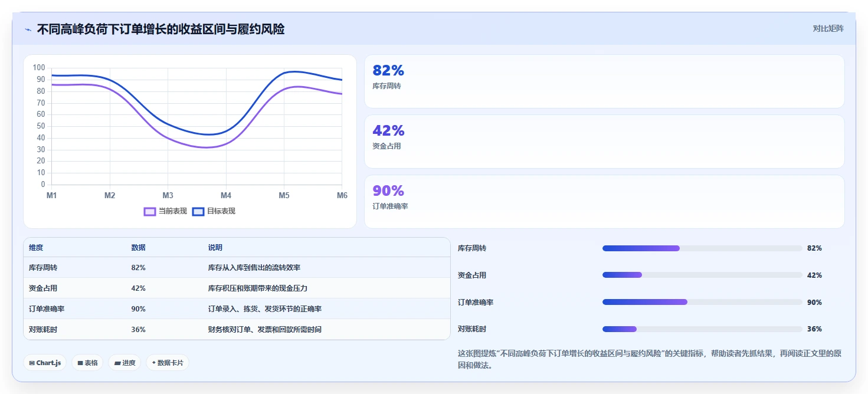Screen dimensions: 868x394
Task: Select the 82% 库存周转 stat card
Action: [604, 81]
